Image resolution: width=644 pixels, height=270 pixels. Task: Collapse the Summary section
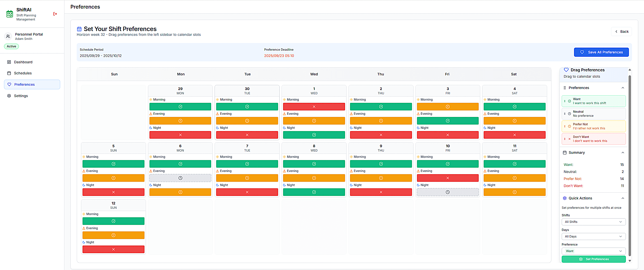(623, 153)
